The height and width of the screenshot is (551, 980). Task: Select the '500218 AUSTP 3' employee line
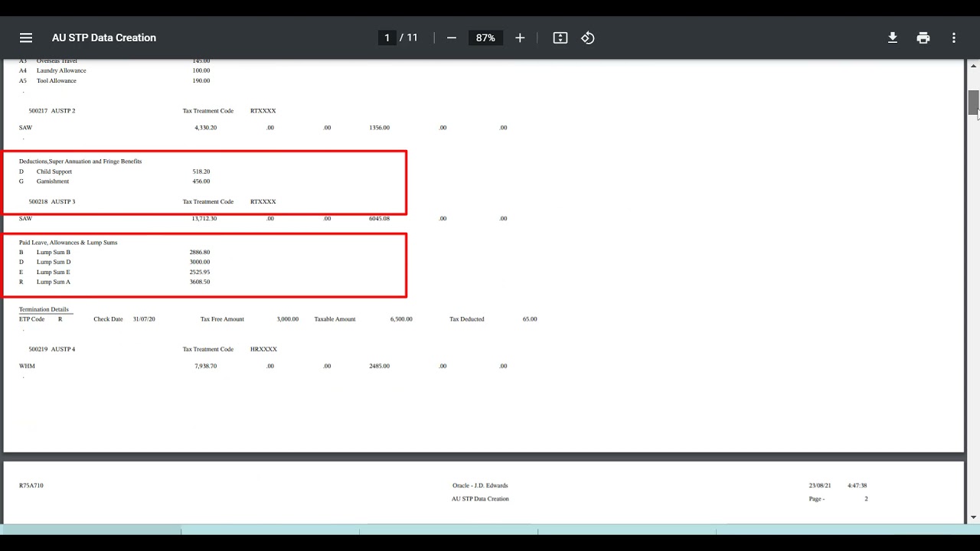52,202
